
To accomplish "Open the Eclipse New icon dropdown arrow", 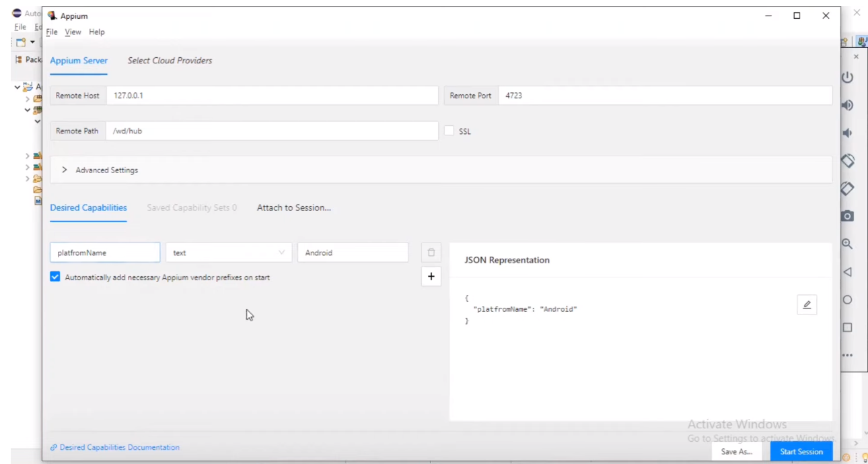I will [32, 42].
